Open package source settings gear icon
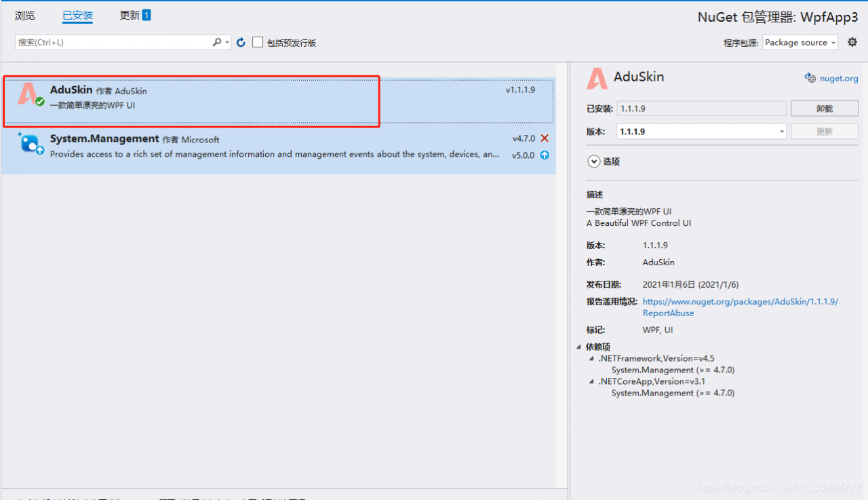Screen dimensions: 868x500 tap(852, 42)
